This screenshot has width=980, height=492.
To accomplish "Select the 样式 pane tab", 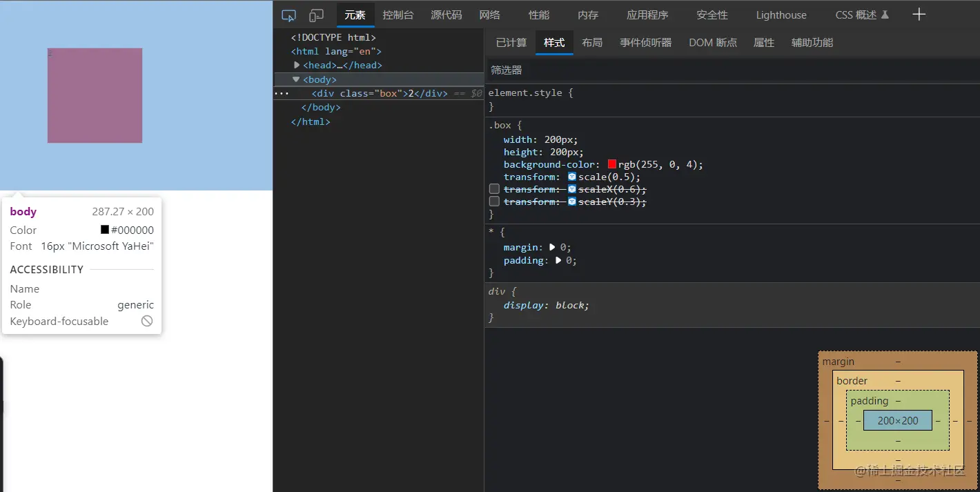I will coord(554,43).
